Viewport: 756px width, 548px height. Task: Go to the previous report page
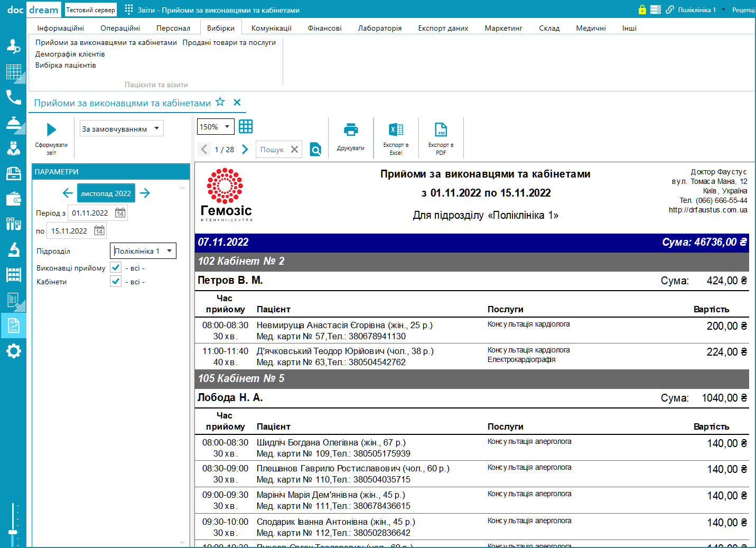point(204,150)
